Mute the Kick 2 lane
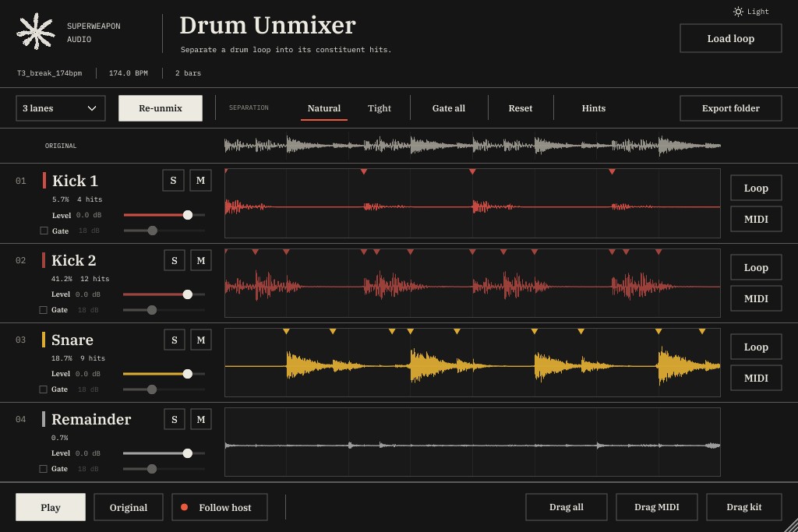 [x=201, y=260]
